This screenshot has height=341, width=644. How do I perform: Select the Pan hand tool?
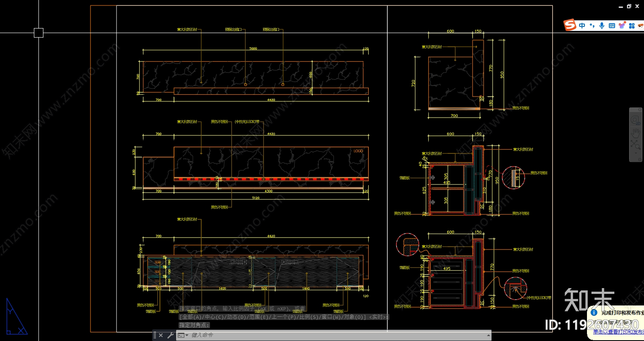pos(635,133)
